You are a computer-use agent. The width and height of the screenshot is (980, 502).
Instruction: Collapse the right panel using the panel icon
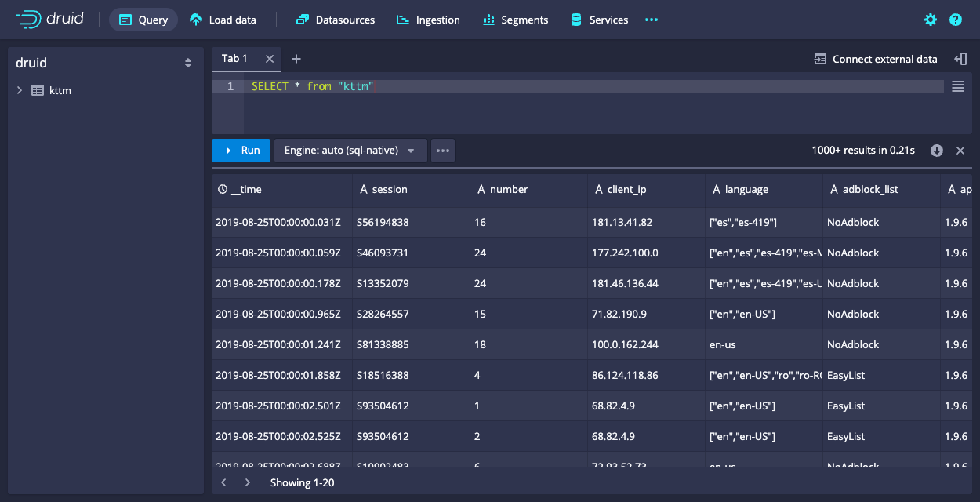[961, 58]
